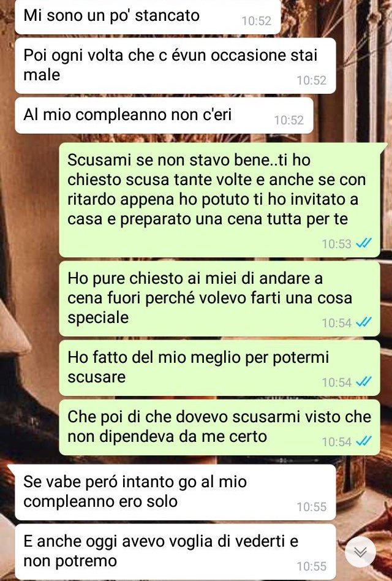Tap 10:52 timestamp on 'stancato' message

pyautogui.click(x=257, y=21)
